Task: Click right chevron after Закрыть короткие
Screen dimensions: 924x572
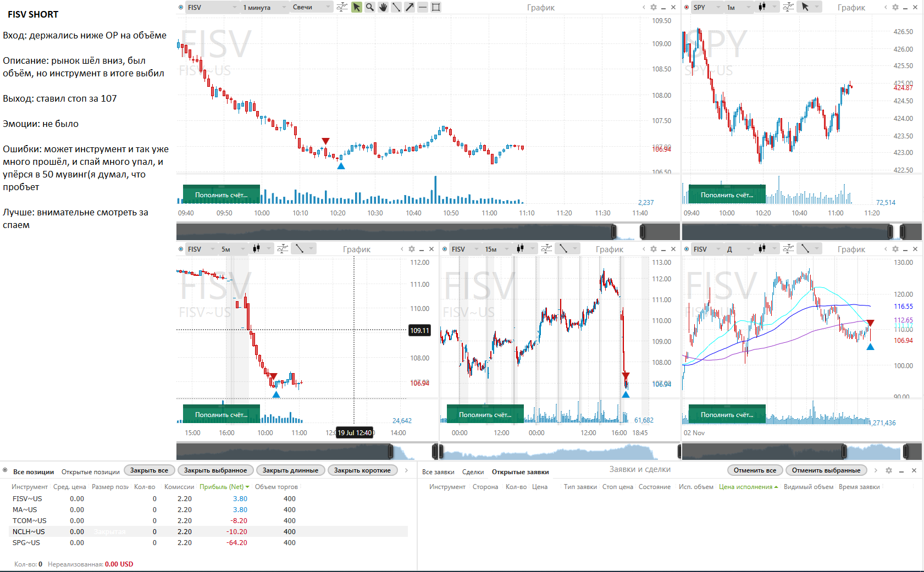Action: [407, 470]
